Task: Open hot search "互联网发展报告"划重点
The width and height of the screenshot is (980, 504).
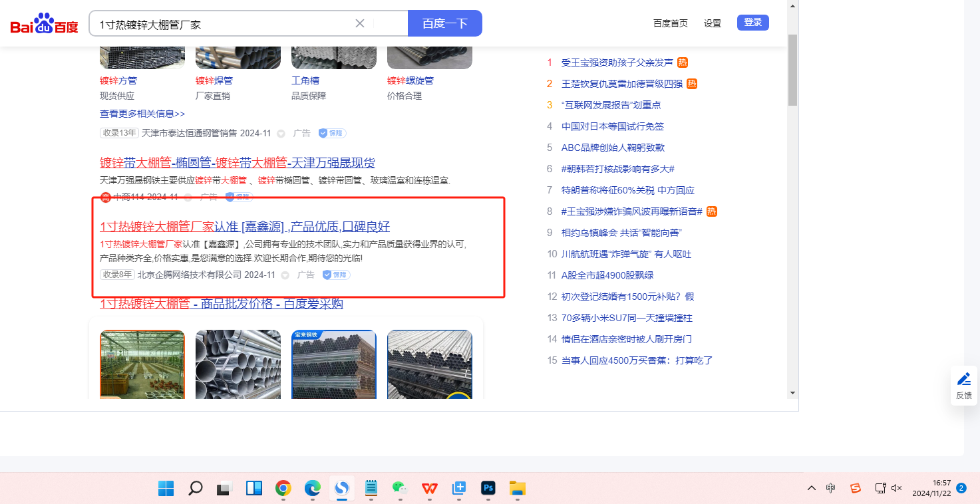Action: 611,105
